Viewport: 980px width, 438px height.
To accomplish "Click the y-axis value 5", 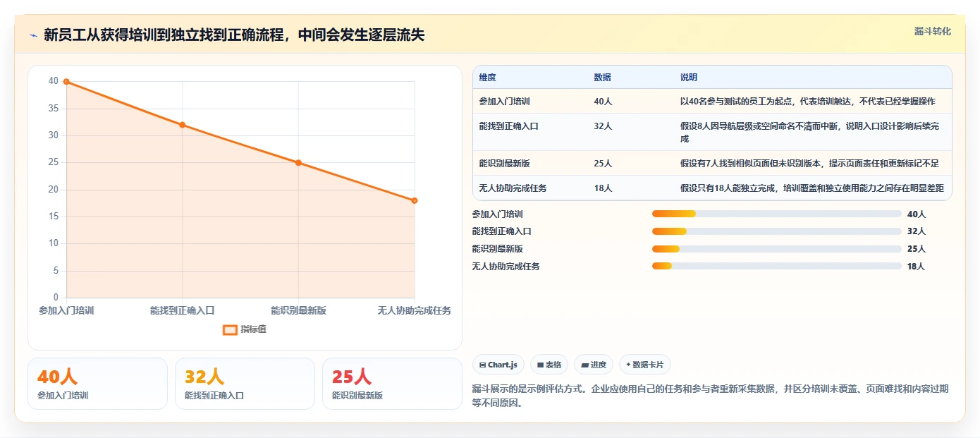I will [x=56, y=271].
